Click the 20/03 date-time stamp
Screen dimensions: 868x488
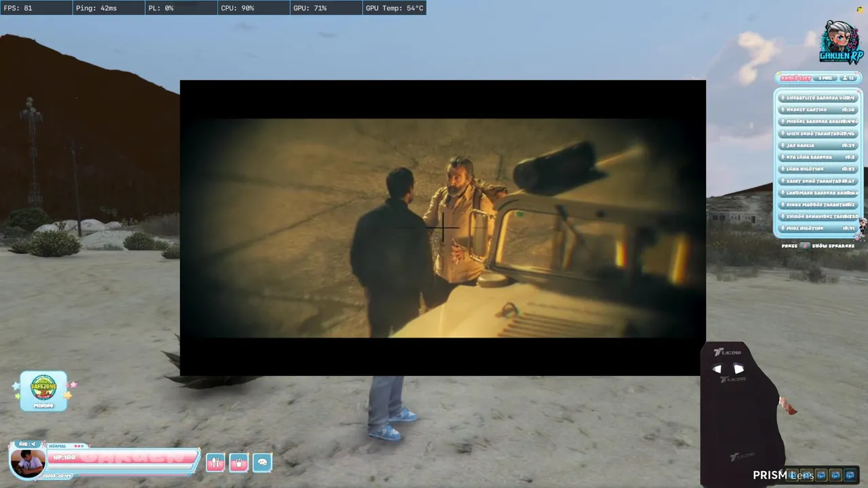56,476
